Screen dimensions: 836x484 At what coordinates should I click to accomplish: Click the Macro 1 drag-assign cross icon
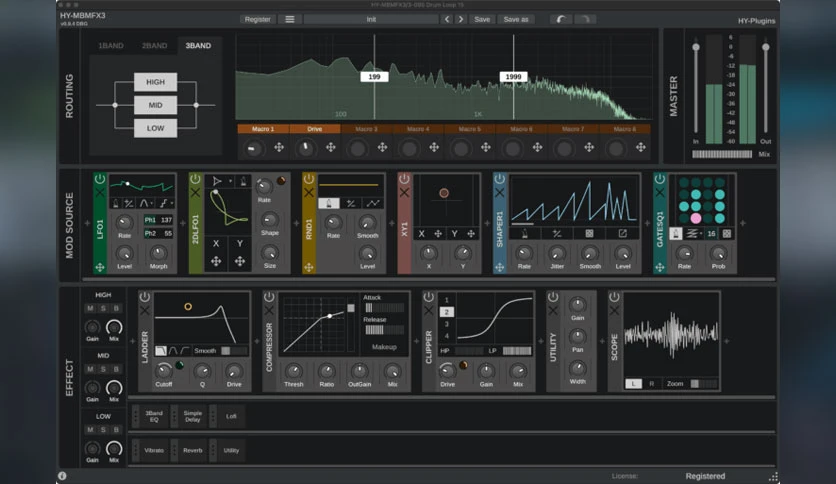[279, 147]
